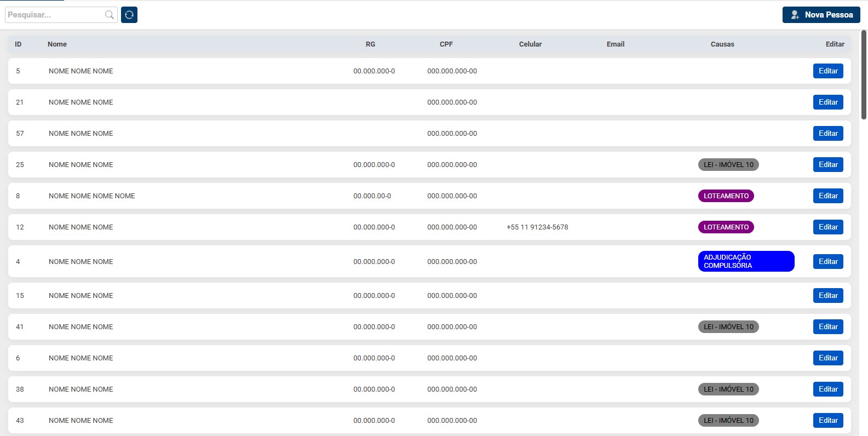Click the Causas column header
Image resolution: width=868 pixels, height=436 pixels.
click(x=722, y=44)
